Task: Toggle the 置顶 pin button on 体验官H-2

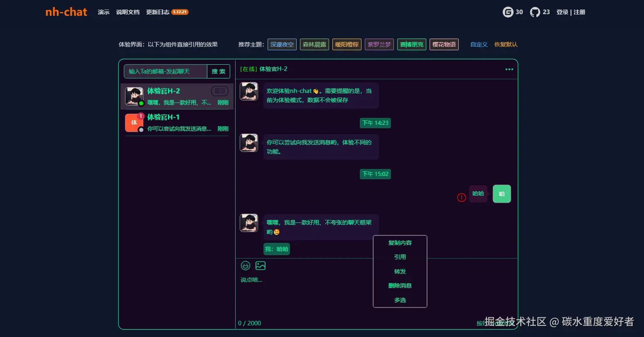Action: [x=219, y=91]
